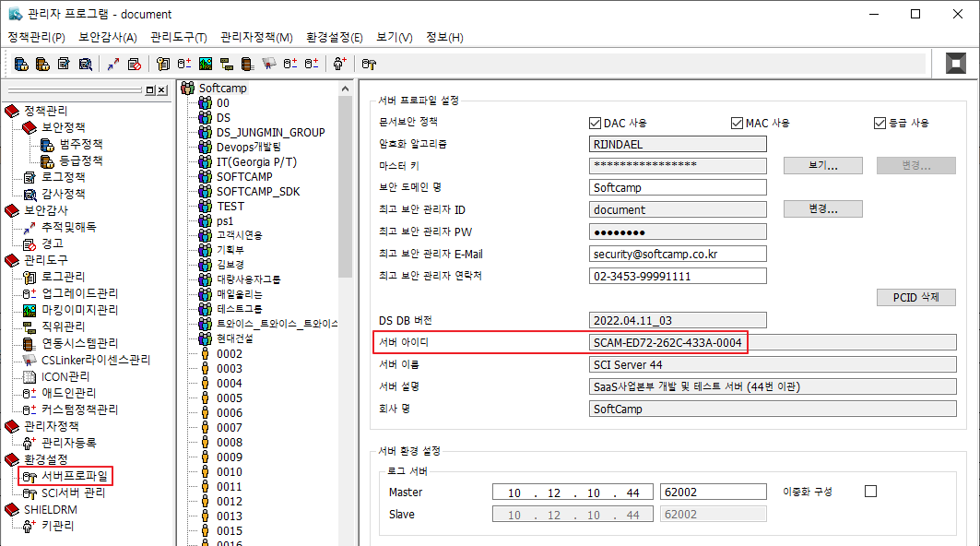Click the 보기... button beside master key
Image resolution: width=980 pixels, height=546 pixels.
click(x=822, y=165)
